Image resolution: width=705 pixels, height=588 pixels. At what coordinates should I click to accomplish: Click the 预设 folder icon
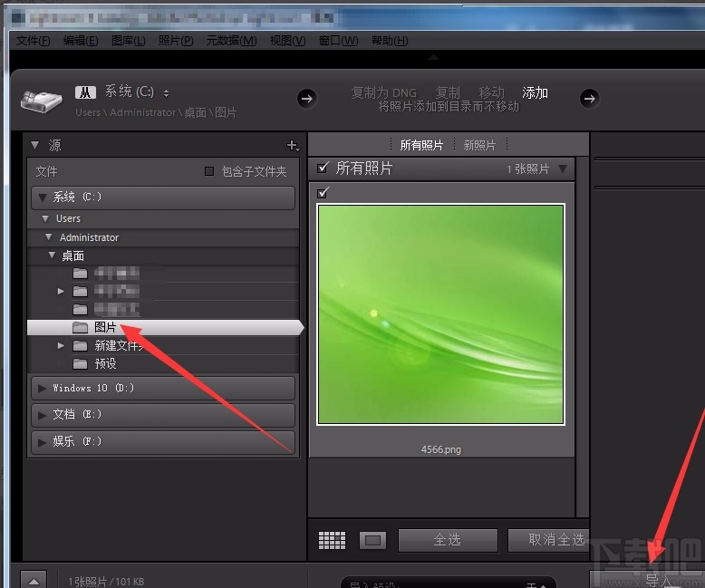coord(80,363)
